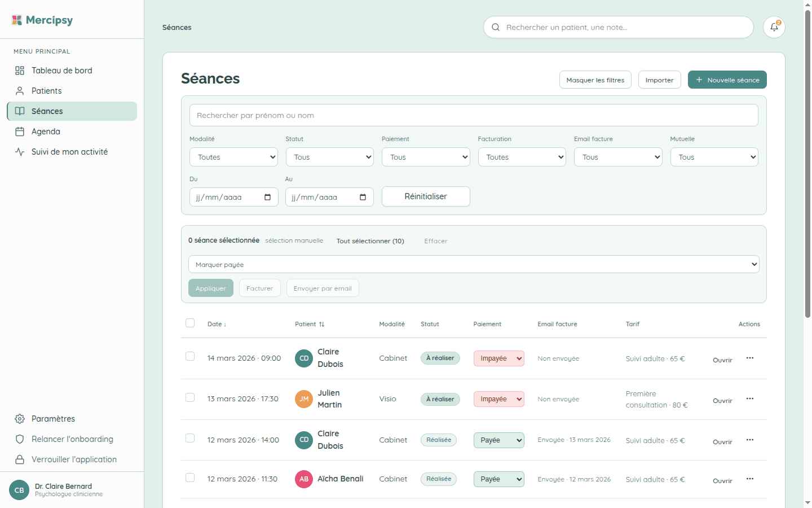Focus the Rechercher par prénom ou nom field
This screenshot has width=812, height=508.
(x=474, y=115)
